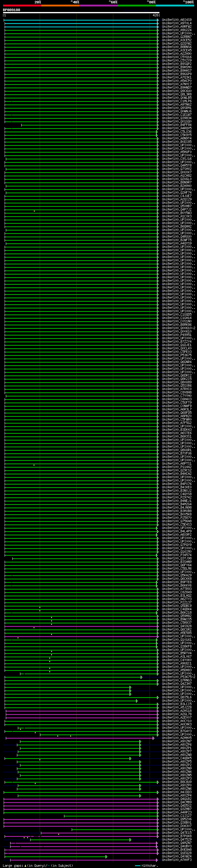Select the UniRef100_Q6CGR2 label
The width and height of the screenshot is (197, 868).
(177, 629)
